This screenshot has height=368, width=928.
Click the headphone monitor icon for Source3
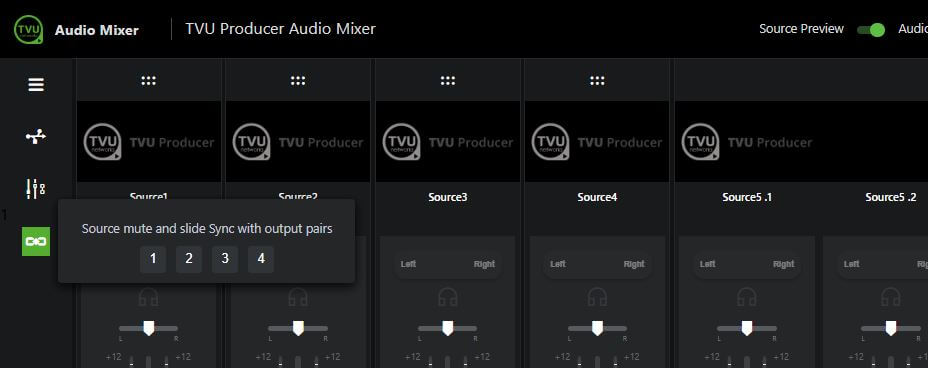[448, 297]
